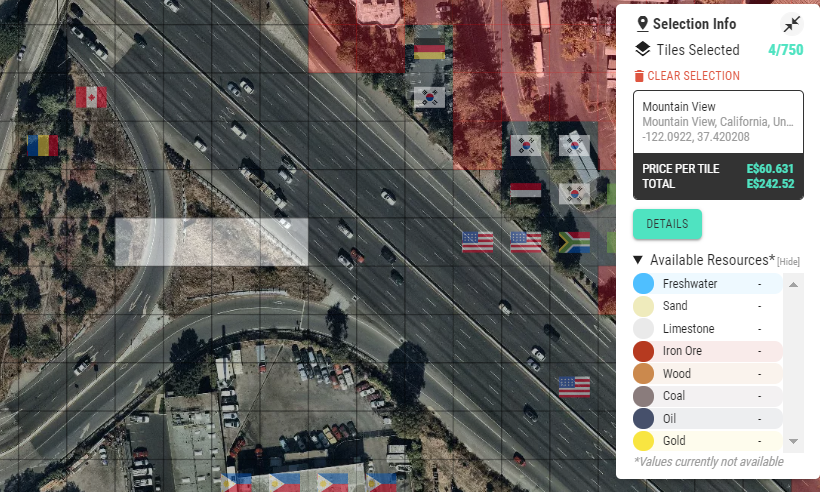The image size is (820, 492).
Task: Select the Freshwater color circle
Action: click(643, 283)
